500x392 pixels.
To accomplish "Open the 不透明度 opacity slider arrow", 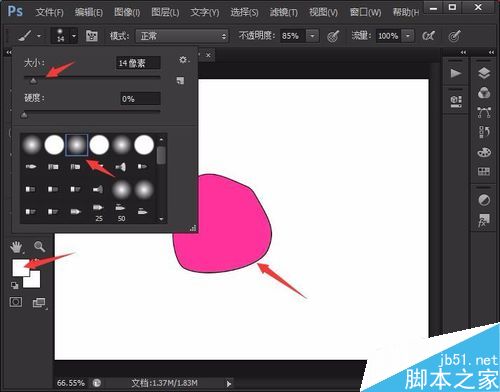I will [312, 36].
